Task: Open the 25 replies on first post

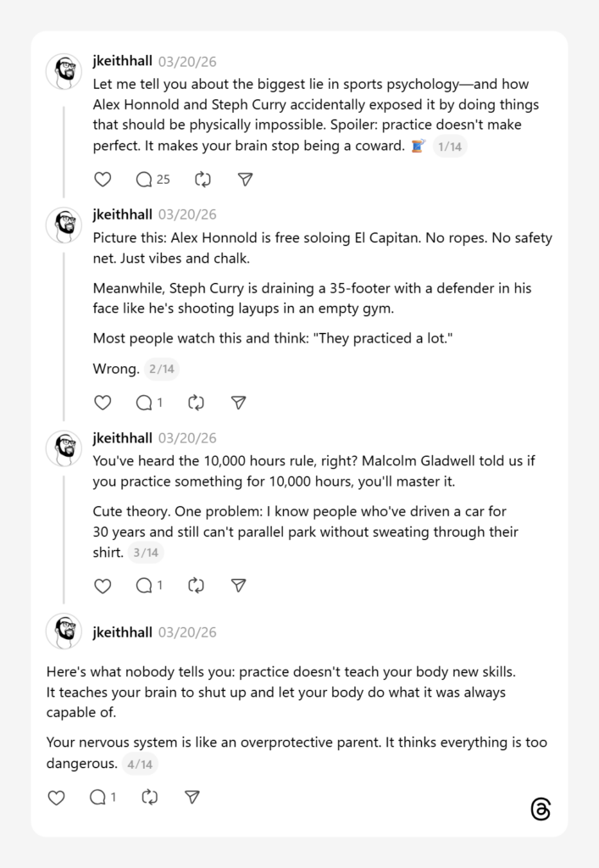Action: coord(153,180)
